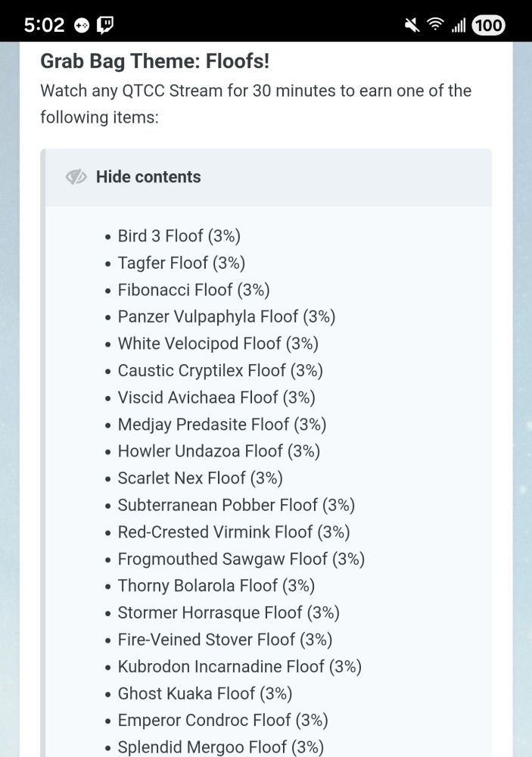Screen dimensions: 532x757
Task: Tap Frogmouthed Sawgaw Floof item
Action: pos(241,559)
